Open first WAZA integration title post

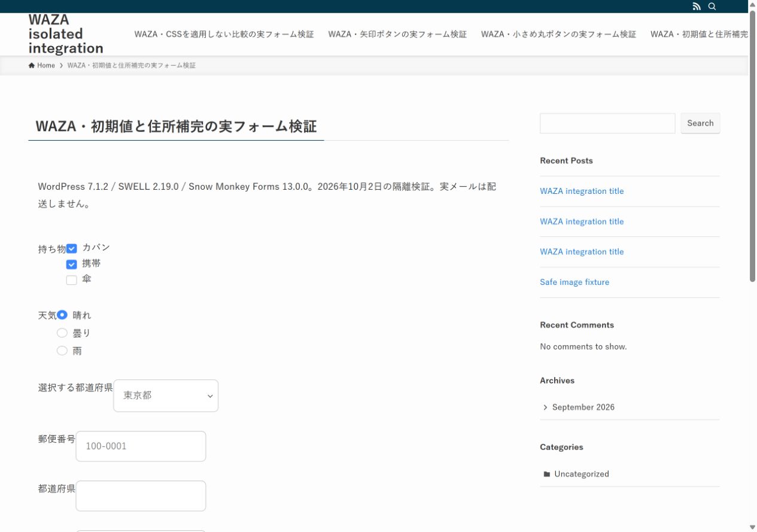tap(582, 191)
